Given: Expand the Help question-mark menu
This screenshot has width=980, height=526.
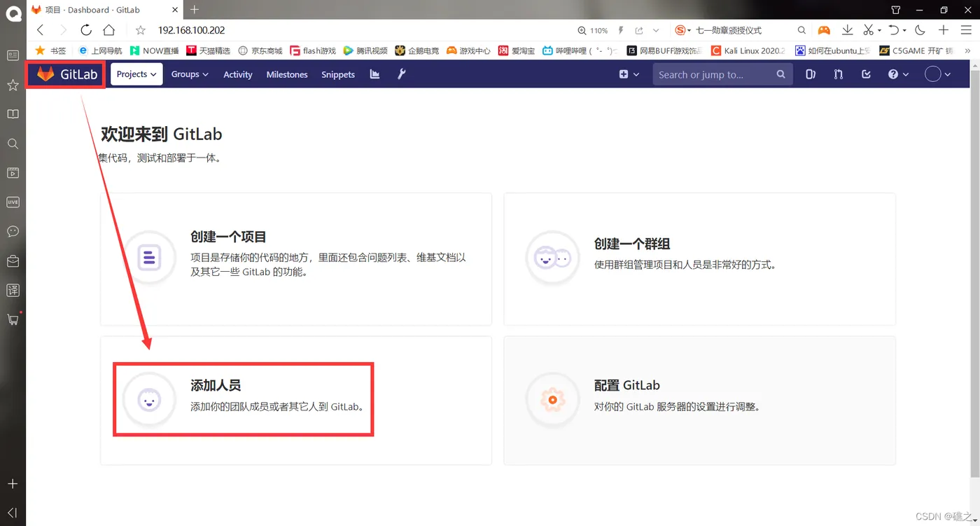Looking at the screenshot, I should [898, 74].
